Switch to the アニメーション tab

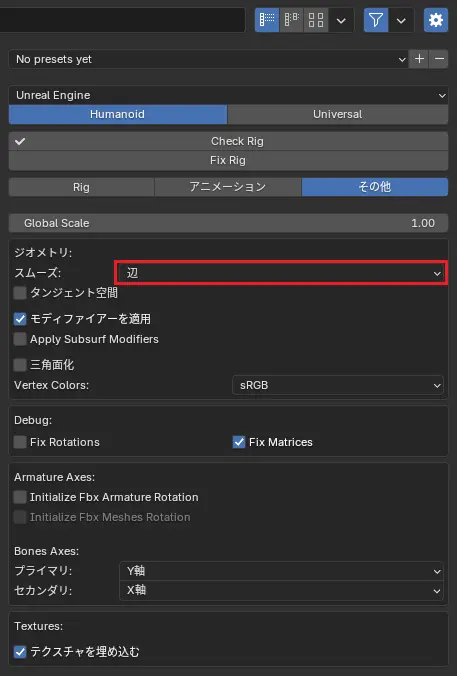pyautogui.click(x=228, y=187)
